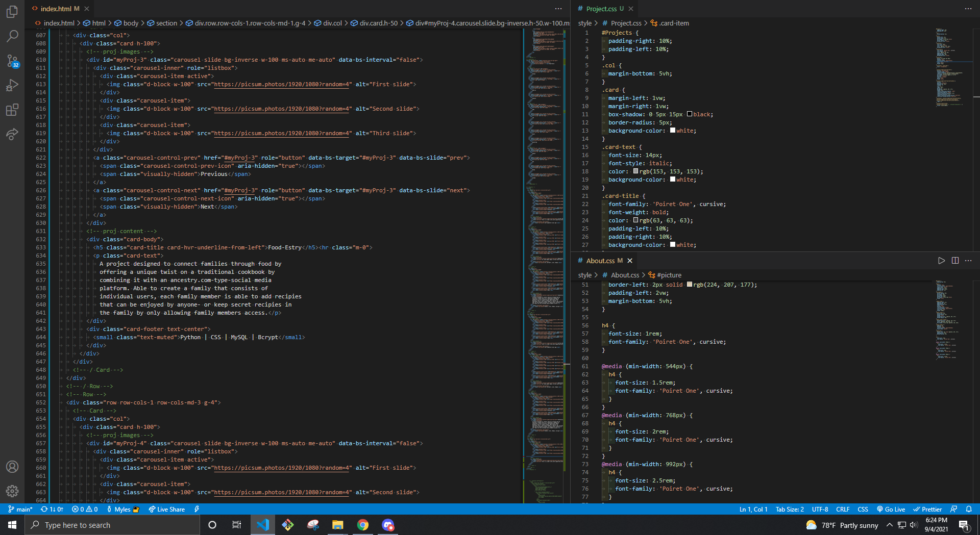This screenshot has height=535, width=980.
Task: Click Myles user in status bar
Action: (x=123, y=509)
